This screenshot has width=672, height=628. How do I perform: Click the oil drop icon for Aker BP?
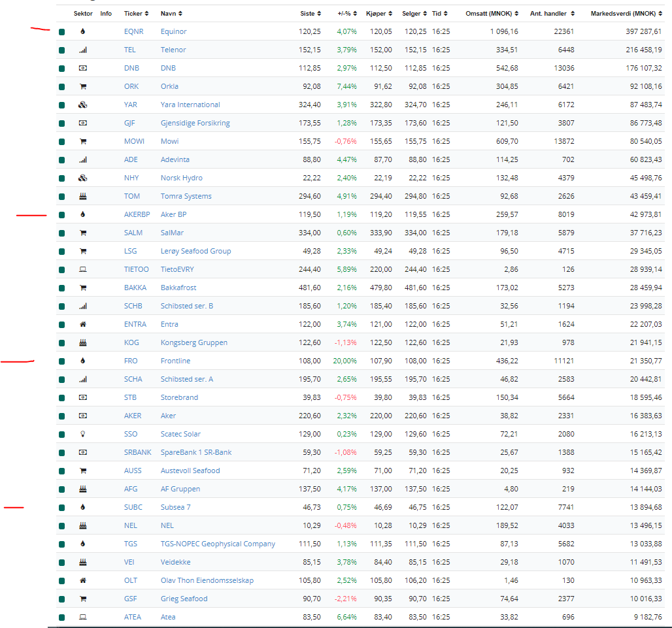(83, 214)
